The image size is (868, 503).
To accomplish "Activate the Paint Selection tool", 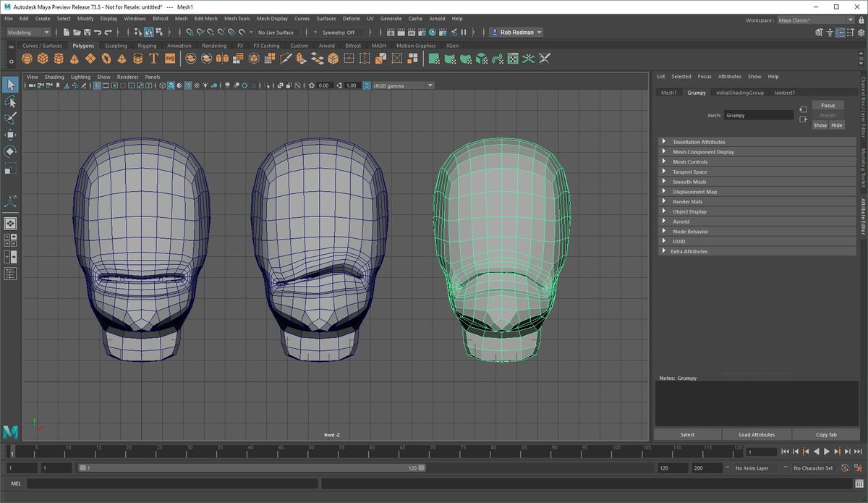I will (10, 118).
